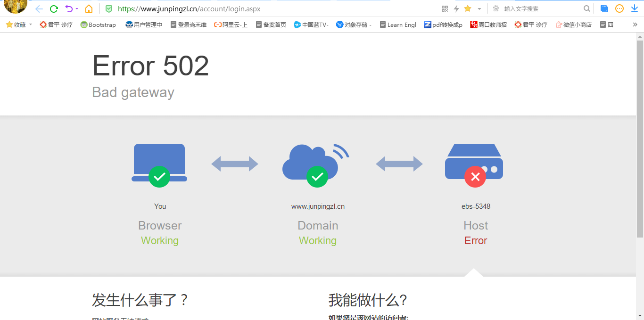Click the lightning speed-boost icon
The height and width of the screenshot is (320, 644).
click(455, 8)
